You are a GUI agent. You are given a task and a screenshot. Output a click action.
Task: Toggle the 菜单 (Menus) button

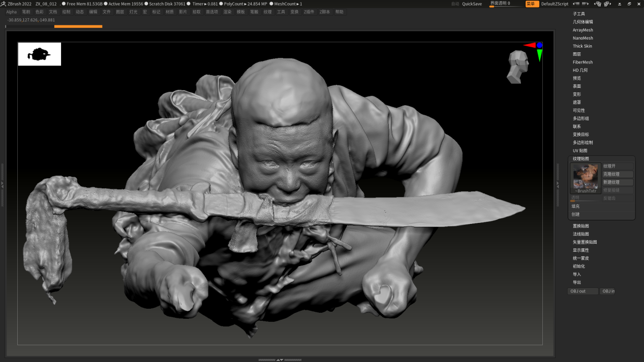[532, 4]
